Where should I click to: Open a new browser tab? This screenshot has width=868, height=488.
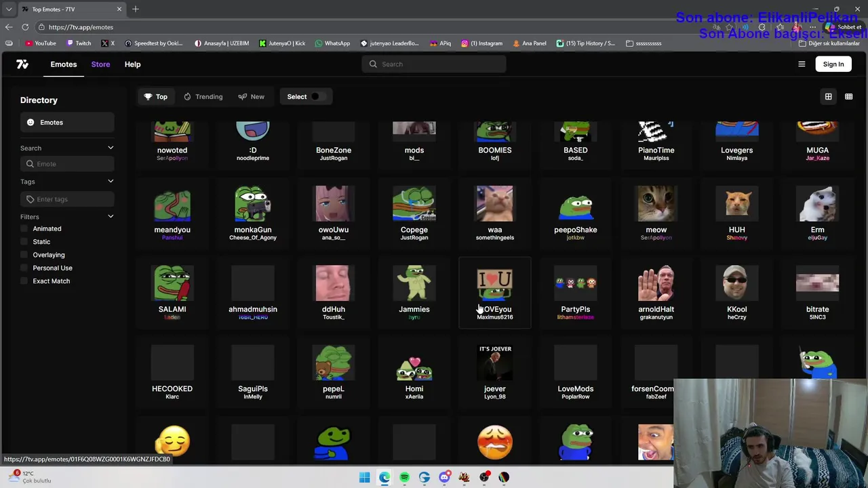click(136, 9)
